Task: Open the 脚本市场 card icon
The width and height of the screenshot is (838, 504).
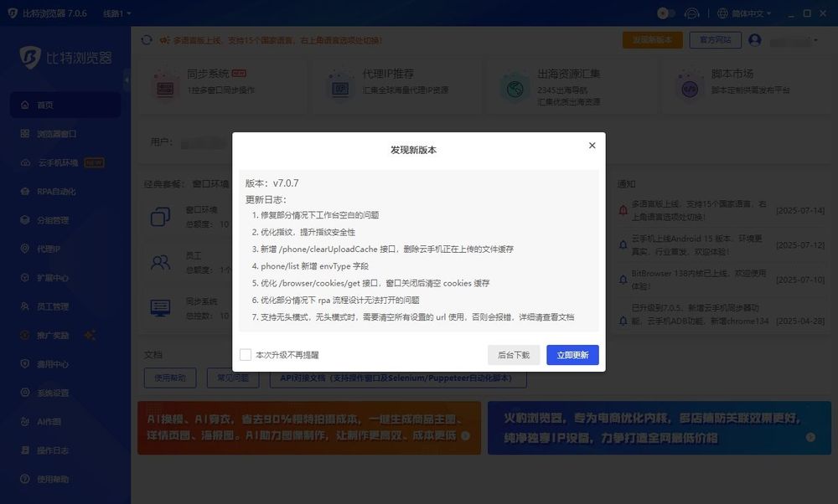Action: pos(690,83)
